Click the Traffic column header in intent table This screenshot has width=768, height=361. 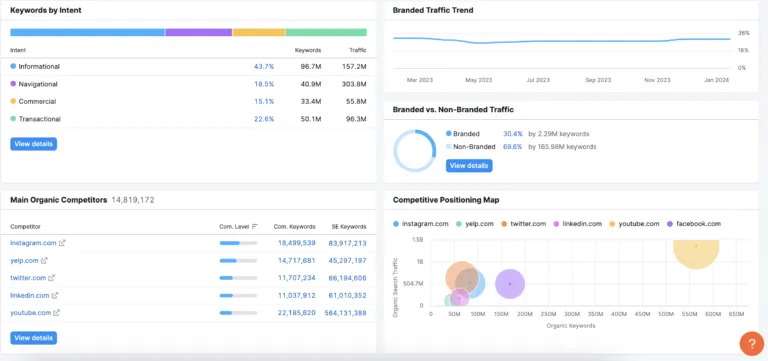tap(358, 50)
